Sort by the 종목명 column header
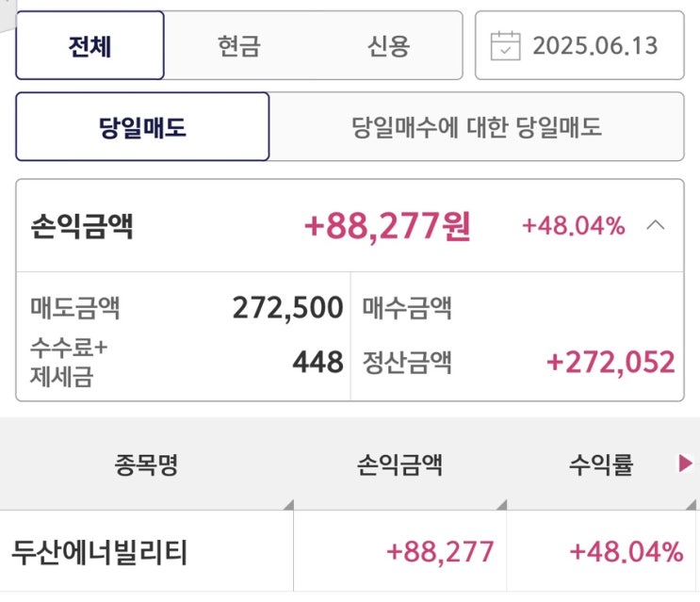The image size is (700, 602). [x=146, y=464]
